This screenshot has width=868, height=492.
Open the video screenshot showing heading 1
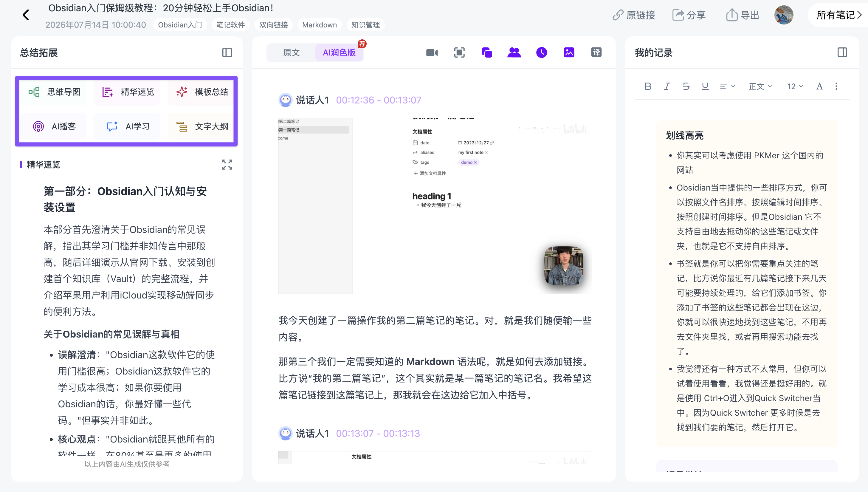pyautogui.click(x=435, y=205)
